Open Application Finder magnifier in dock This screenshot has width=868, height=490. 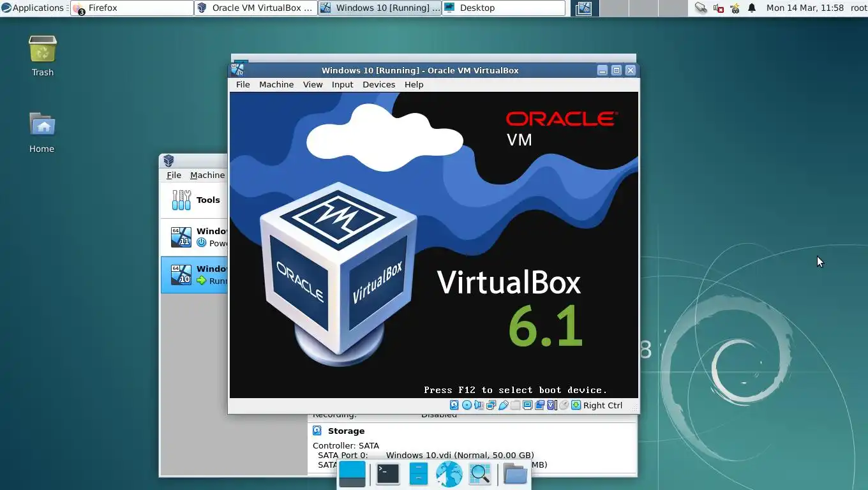(x=479, y=474)
